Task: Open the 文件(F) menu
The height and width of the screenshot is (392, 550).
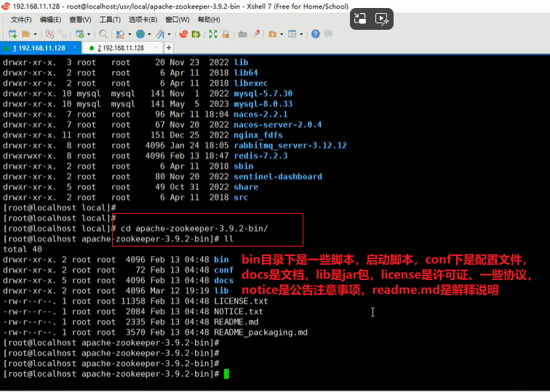Action: pyautogui.click(x=21, y=20)
